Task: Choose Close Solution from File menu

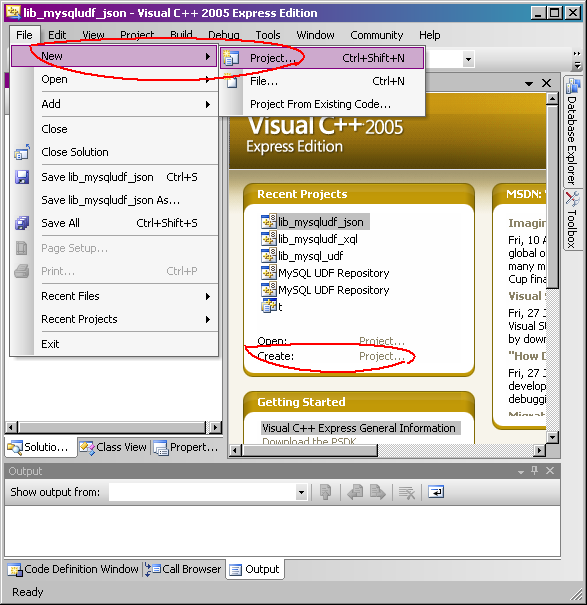Action: pyautogui.click(x=115, y=152)
